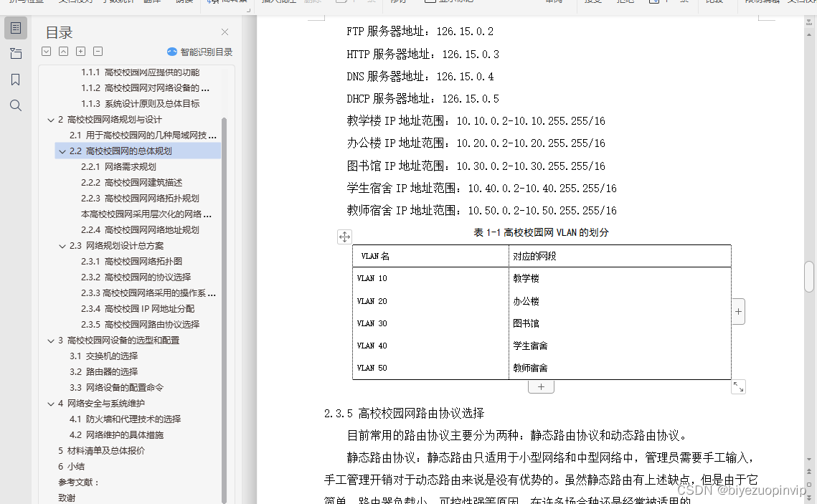Image resolution: width=817 pixels, height=504 pixels.
Task: Go to 5 材料清单及总体报价
Action: tap(102, 451)
